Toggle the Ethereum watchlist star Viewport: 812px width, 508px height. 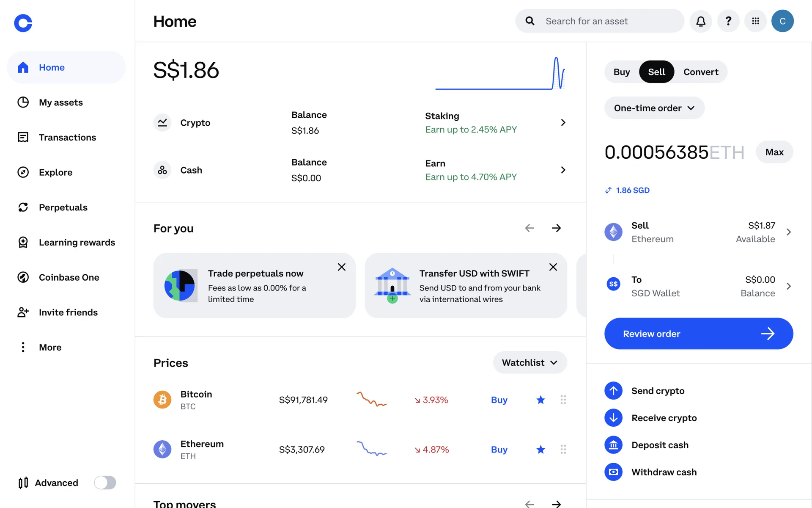click(540, 450)
